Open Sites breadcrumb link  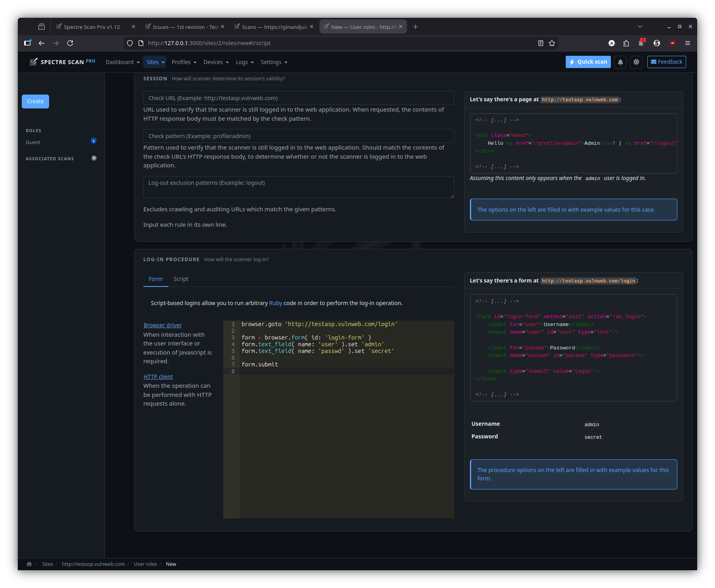(48, 564)
